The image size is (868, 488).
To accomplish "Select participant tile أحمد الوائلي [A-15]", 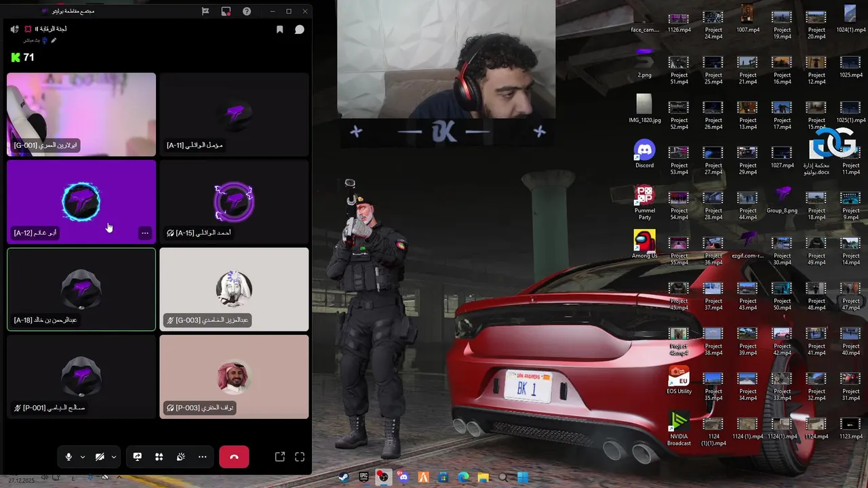I will [234, 202].
